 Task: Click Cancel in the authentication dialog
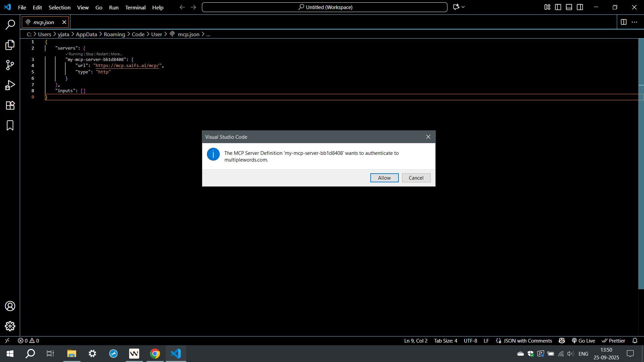coord(416,178)
